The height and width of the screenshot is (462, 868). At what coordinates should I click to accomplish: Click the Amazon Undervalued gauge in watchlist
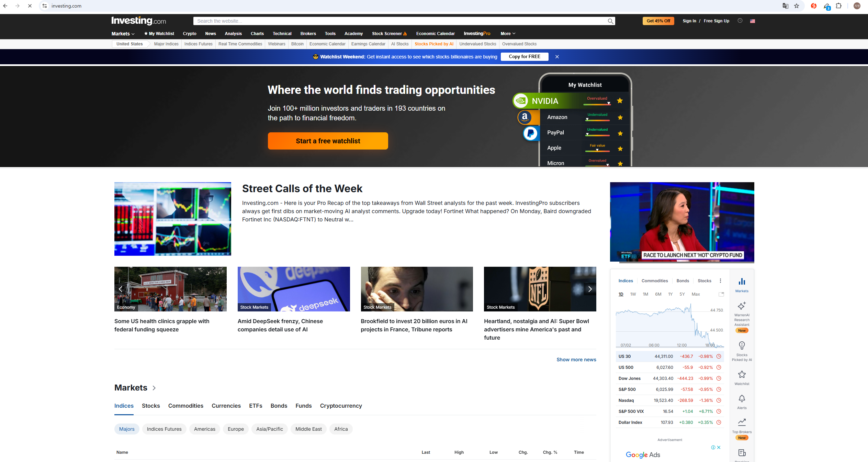[598, 117]
